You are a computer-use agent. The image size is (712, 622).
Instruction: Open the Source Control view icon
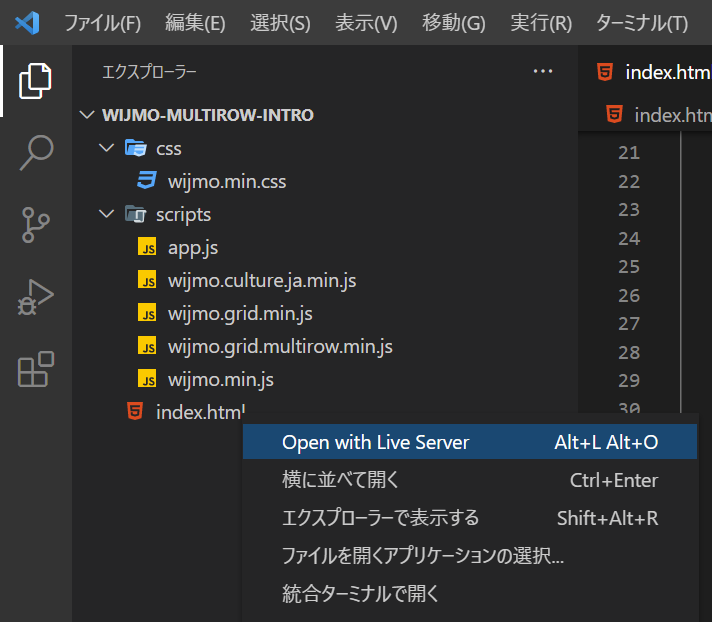[x=35, y=225]
